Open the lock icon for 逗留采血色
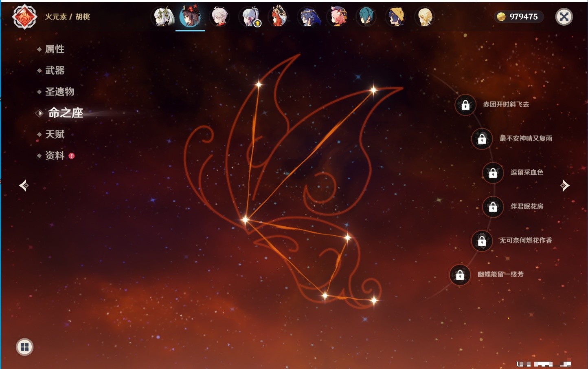This screenshot has width=588, height=369. (493, 173)
